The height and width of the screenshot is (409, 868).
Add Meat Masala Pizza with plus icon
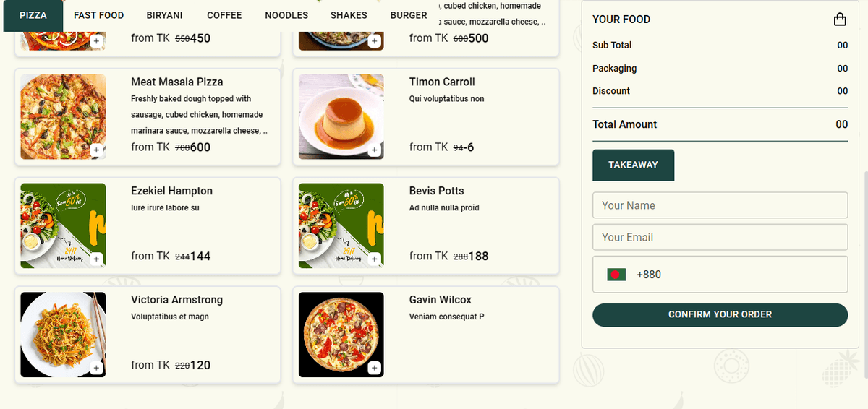[96, 150]
